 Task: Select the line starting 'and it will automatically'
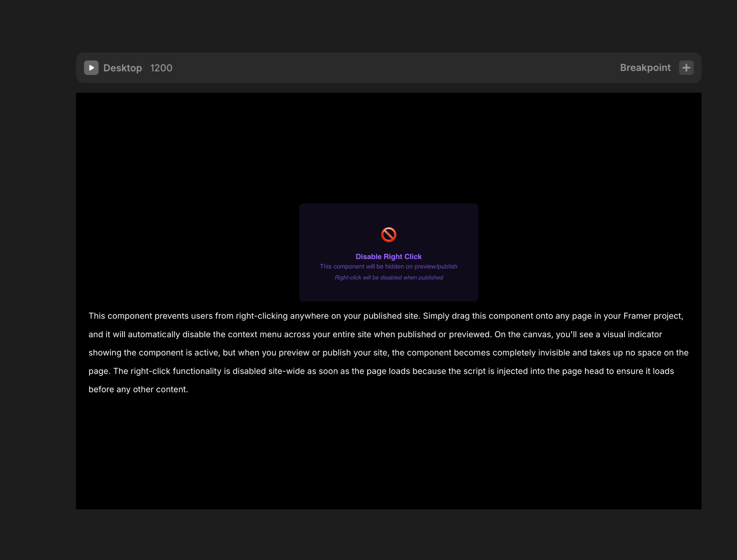(375, 334)
